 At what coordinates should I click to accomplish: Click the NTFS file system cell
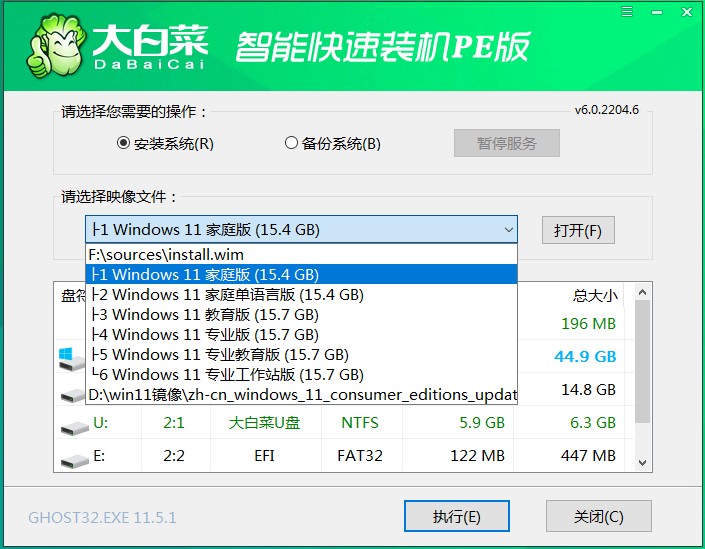click(360, 423)
